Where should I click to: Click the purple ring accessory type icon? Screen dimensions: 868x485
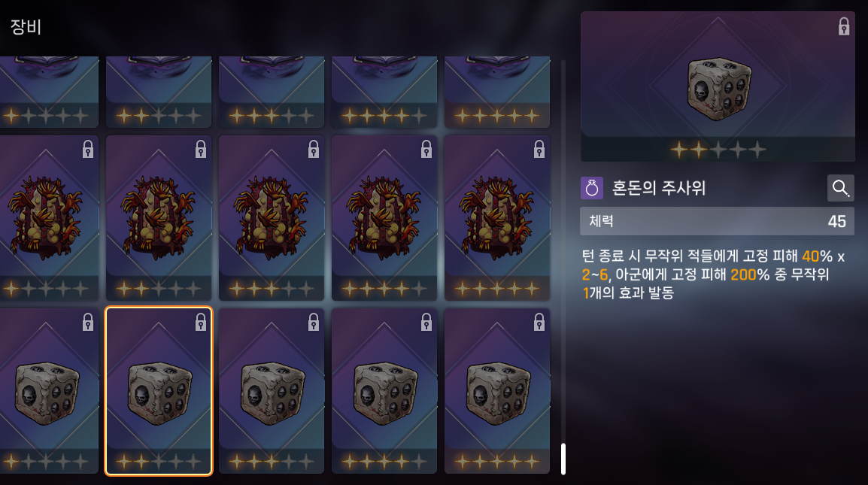point(592,188)
